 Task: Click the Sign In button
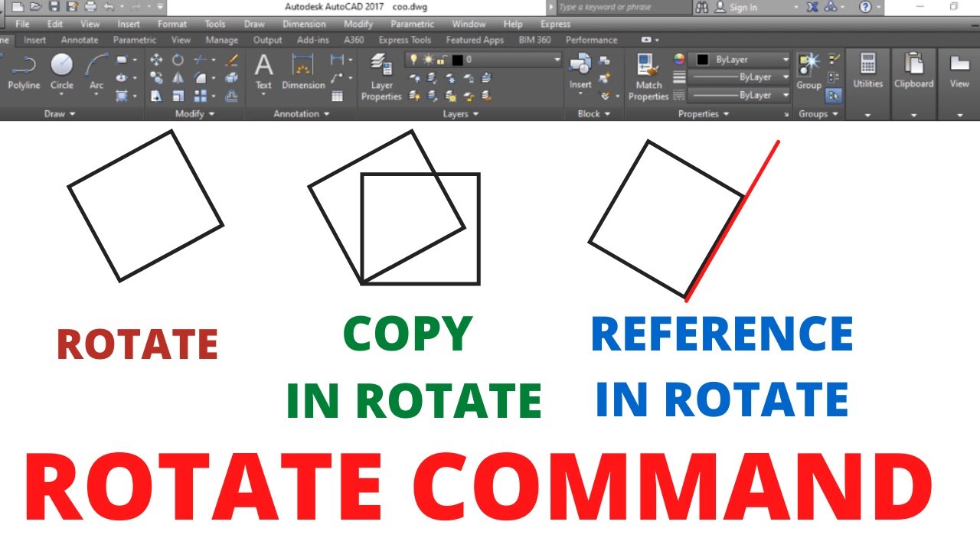pyautogui.click(x=737, y=7)
